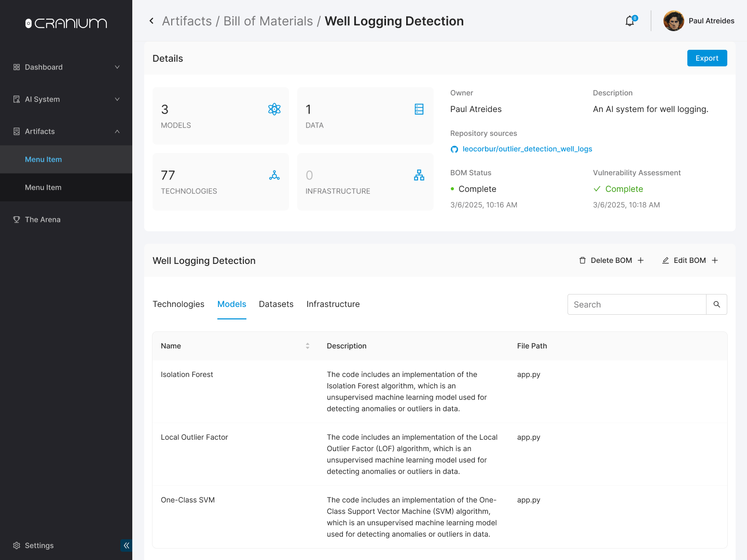747x560 pixels.
Task: Click app.py in Isolation Forest row
Action: pyautogui.click(x=529, y=374)
